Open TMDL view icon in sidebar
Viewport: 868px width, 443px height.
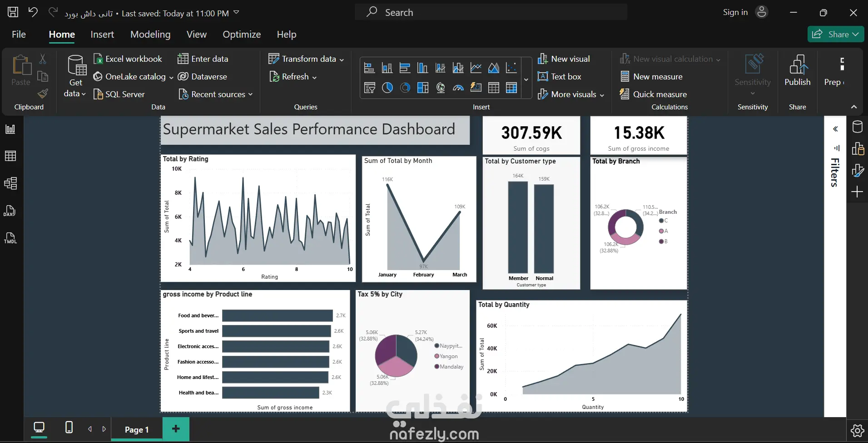(10, 238)
